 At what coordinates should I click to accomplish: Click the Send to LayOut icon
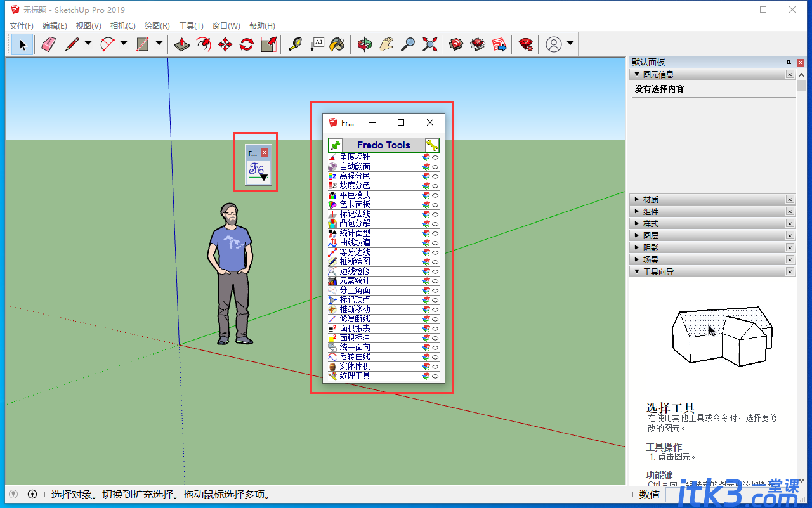coord(499,44)
